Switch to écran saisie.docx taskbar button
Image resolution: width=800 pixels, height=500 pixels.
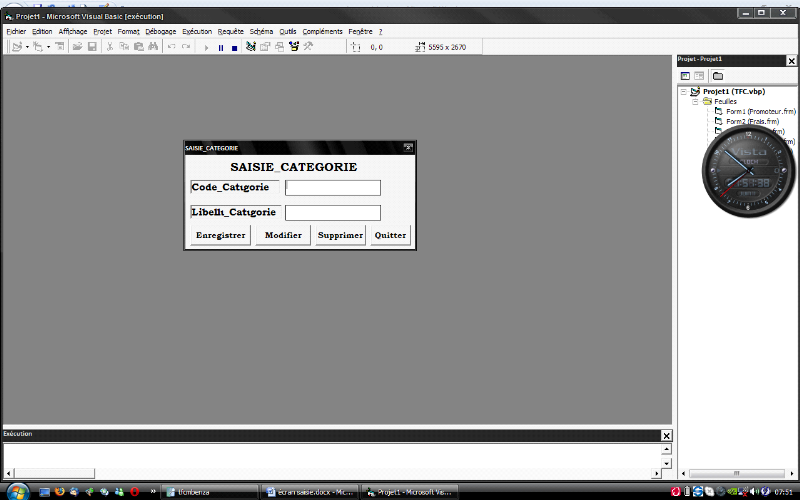click(311, 492)
